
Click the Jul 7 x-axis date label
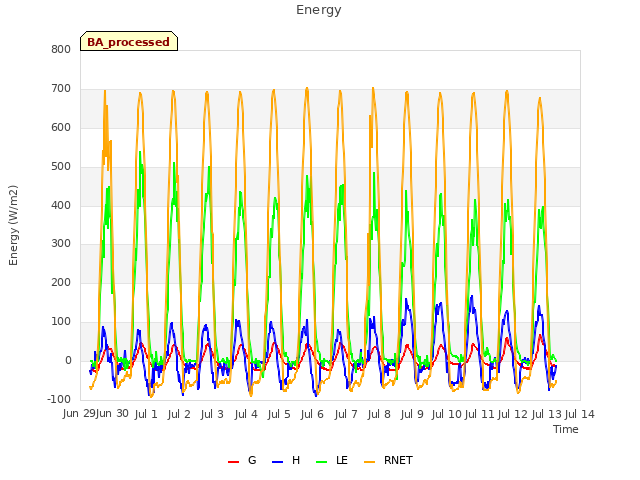click(346, 414)
